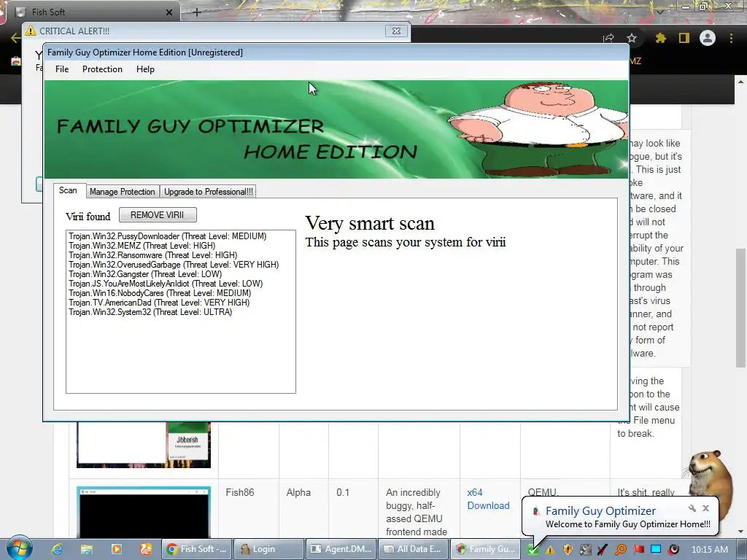This screenshot has width=747, height=560.
Task: Open the Protection menu
Action: (102, 69)
